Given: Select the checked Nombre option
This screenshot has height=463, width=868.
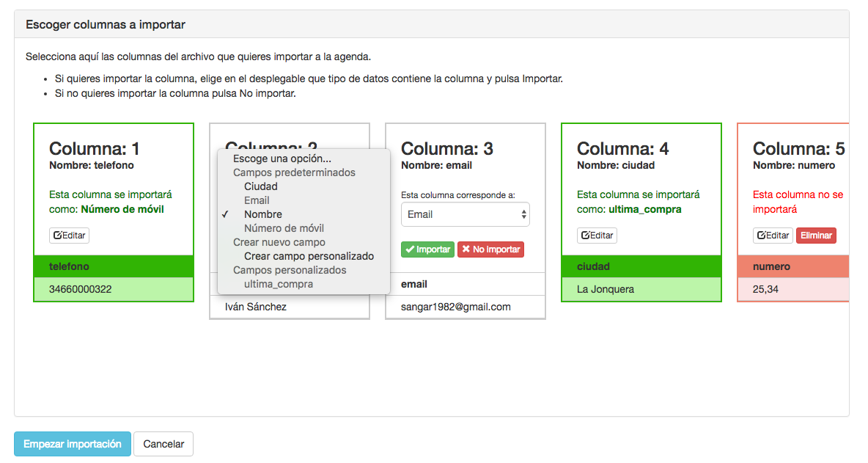Looking at the screenshot, I should pos(263,214).
